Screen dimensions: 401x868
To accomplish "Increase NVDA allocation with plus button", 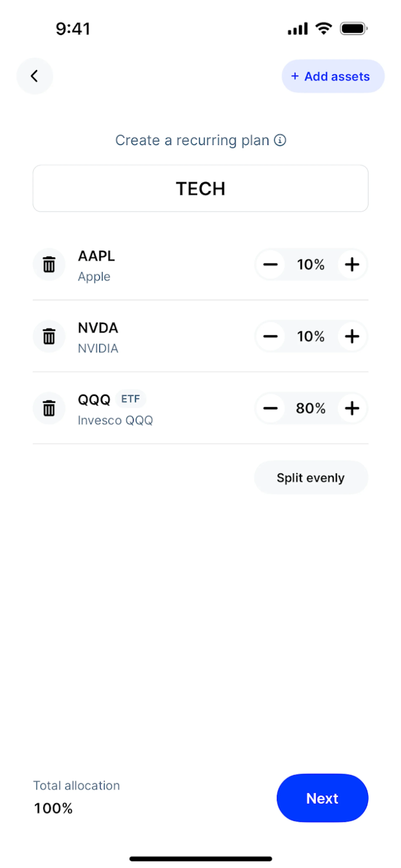I will point(352,336).
